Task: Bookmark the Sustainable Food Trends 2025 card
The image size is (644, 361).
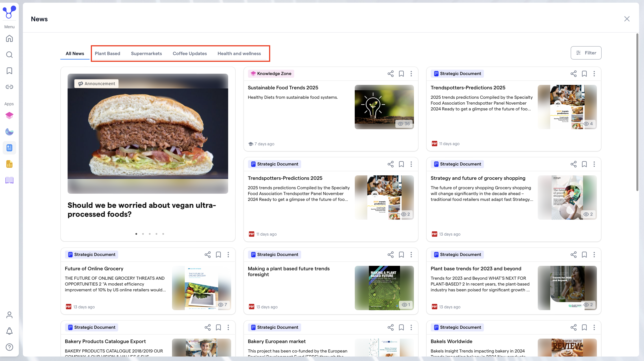Action: click(401, 74)
